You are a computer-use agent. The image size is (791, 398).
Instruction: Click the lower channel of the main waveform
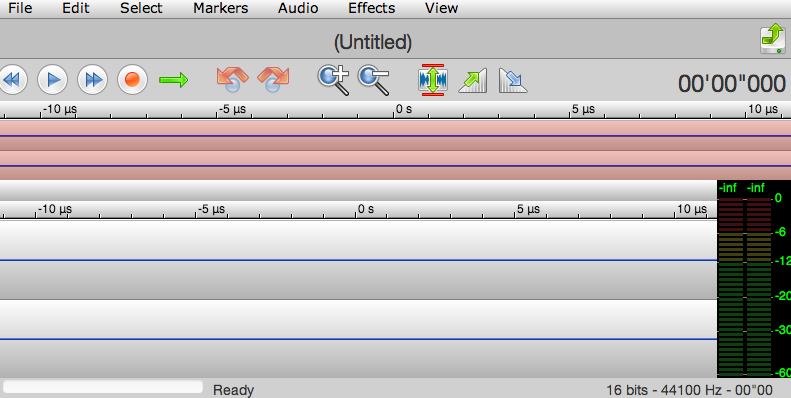coord(358,339)
